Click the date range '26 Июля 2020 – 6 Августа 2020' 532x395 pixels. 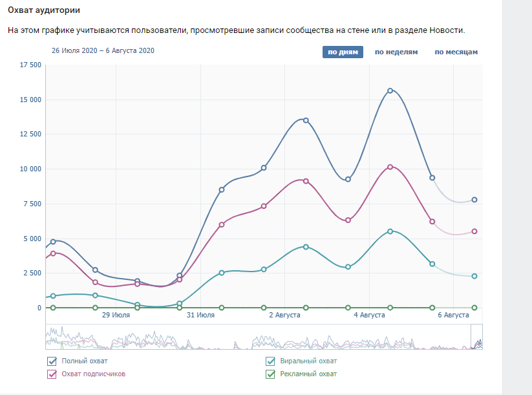click(103, 50)
